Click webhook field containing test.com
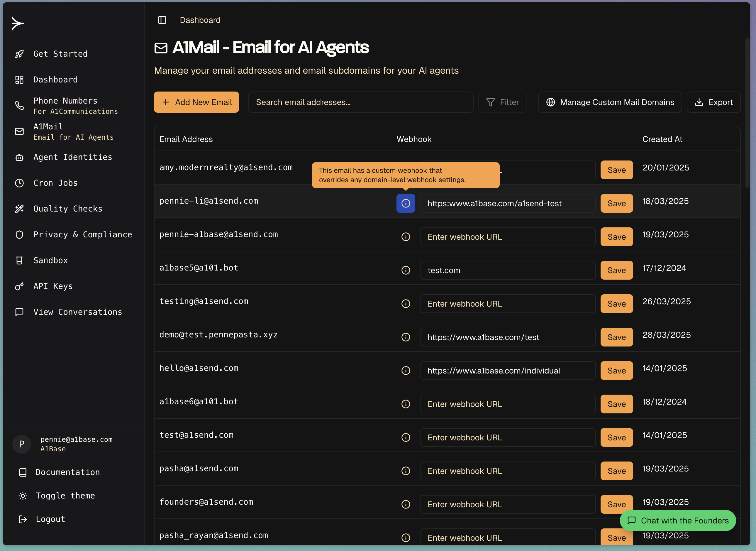 508,270
